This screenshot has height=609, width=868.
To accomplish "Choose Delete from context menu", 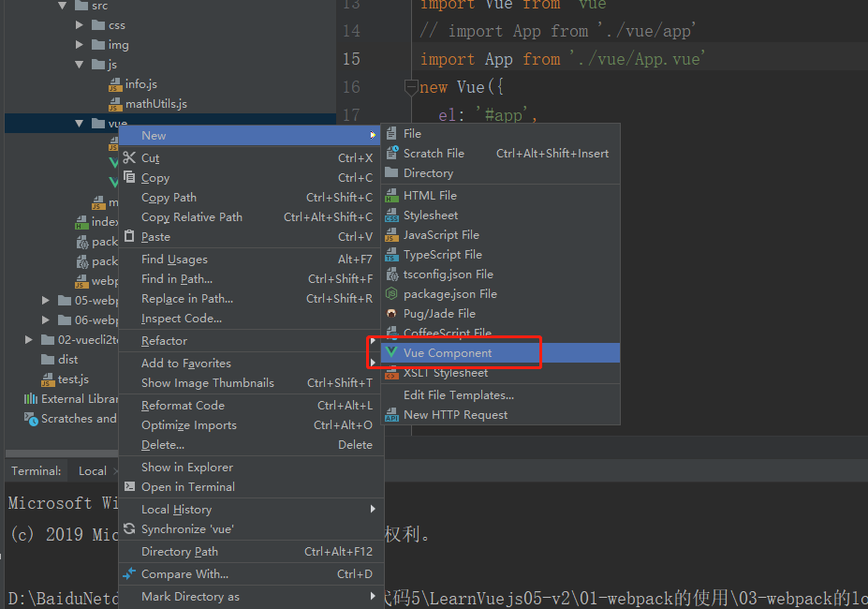I will coord(250,444).
